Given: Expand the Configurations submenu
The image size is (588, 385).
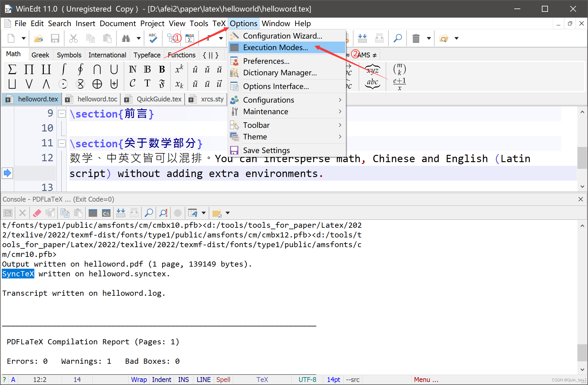Looking at the screenshot, I should pyautogui.click(x=287, y=100).
